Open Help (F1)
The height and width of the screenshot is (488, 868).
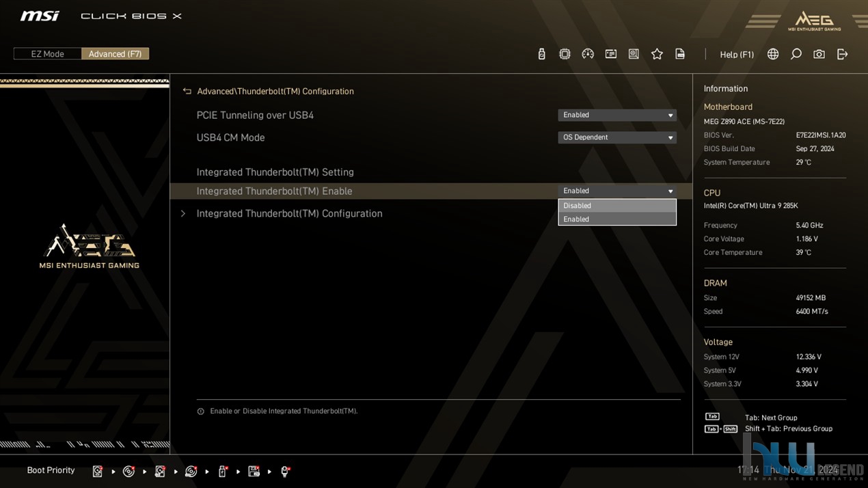(737, 55)
